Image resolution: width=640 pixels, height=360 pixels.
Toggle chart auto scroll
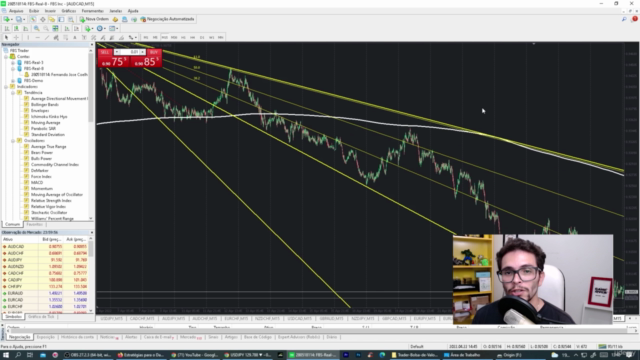tap(67, 29)
